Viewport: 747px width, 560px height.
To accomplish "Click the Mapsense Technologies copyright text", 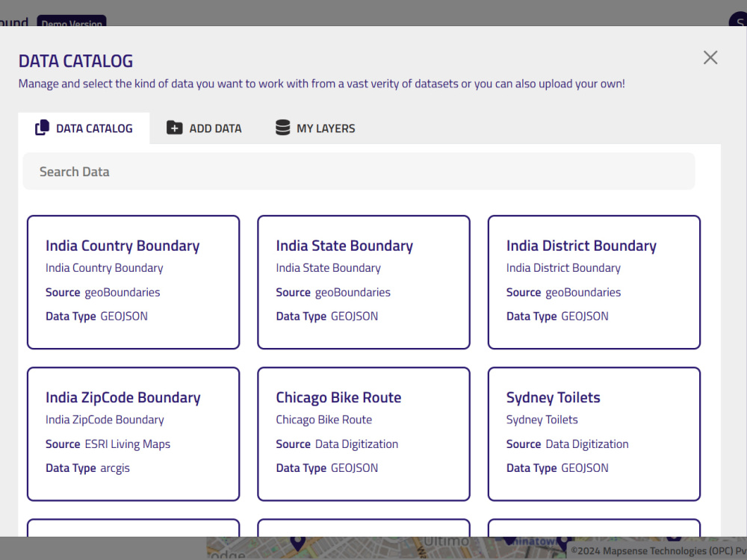I will (658, 551).
